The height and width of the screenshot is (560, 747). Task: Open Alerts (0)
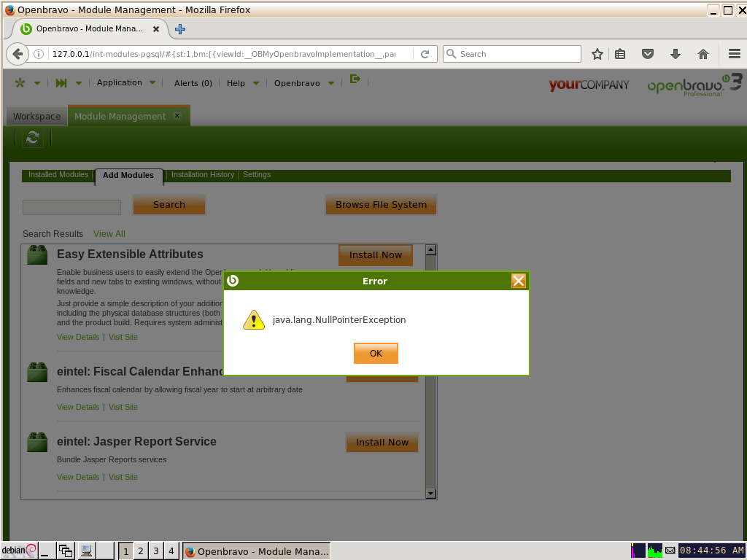pos(193,83)
